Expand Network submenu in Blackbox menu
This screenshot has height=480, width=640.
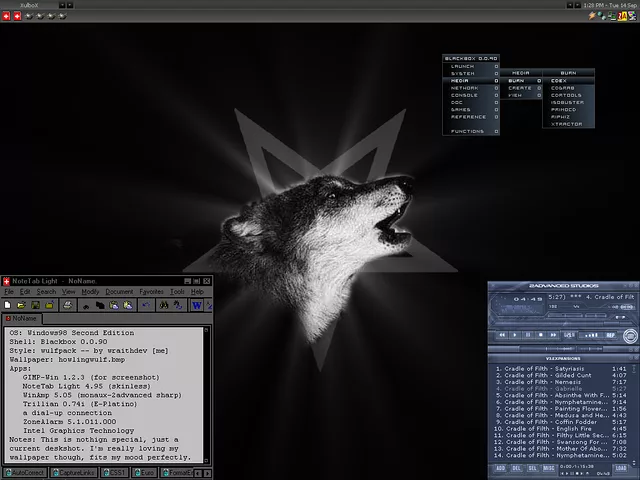[471, 88]
